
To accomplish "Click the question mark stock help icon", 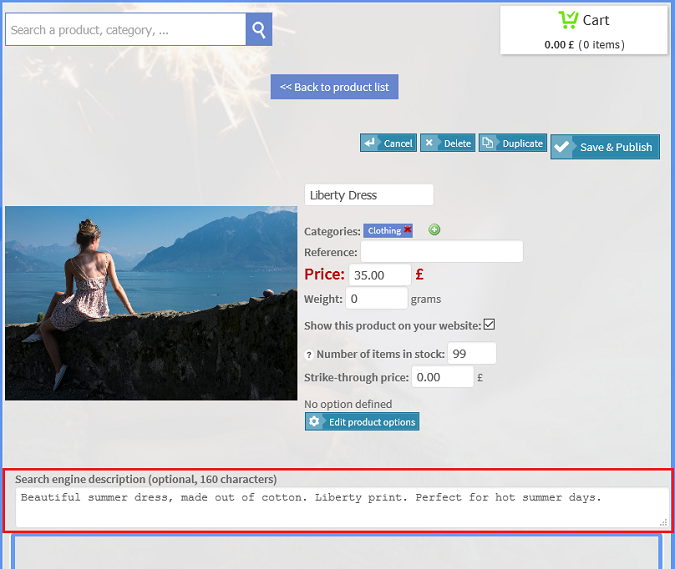I will pos(309,355).
